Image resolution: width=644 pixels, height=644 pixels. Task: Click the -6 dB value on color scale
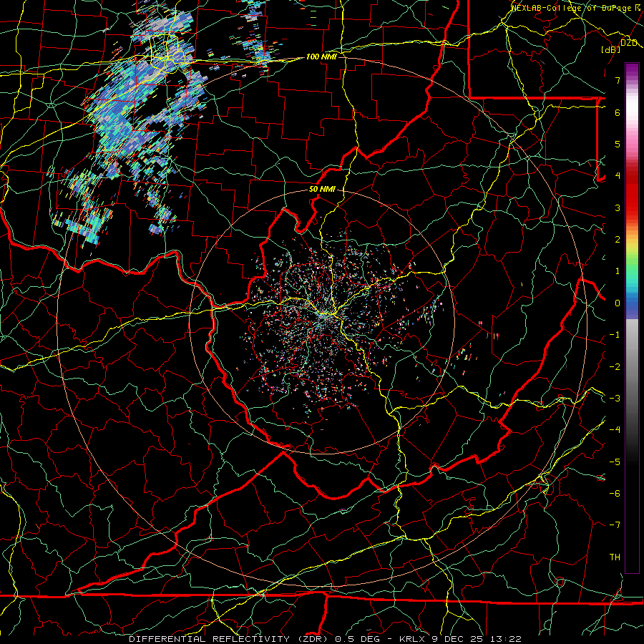point(615,494)
